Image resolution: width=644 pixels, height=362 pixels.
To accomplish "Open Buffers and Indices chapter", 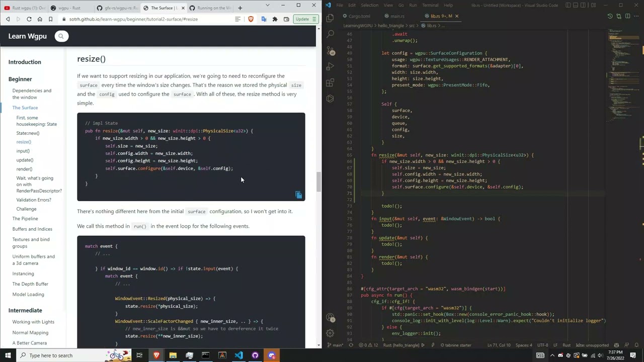I will coord(32,229).
